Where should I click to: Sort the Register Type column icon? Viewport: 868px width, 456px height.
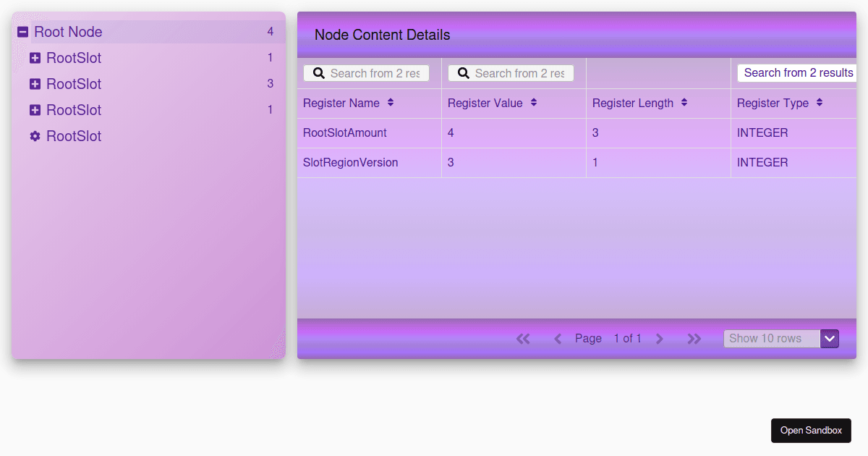(x=820, y=103)
